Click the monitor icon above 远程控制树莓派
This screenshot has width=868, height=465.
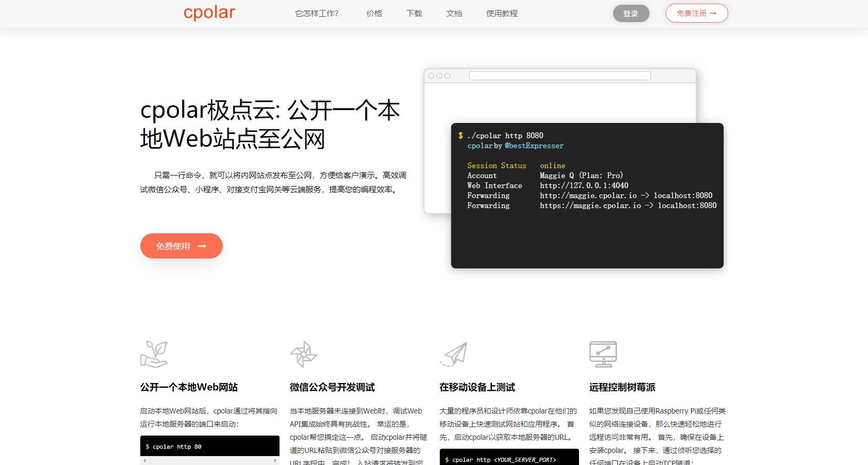(603, 354)
